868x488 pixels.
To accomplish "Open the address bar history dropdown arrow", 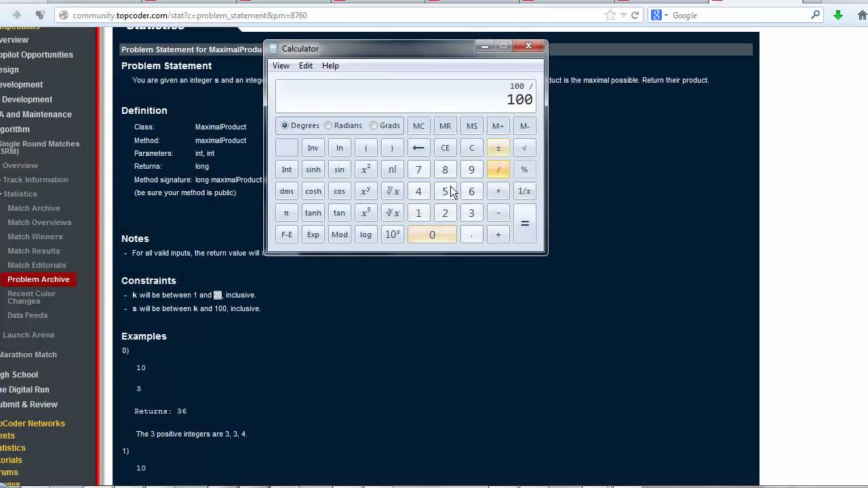I will coord(623,15).
